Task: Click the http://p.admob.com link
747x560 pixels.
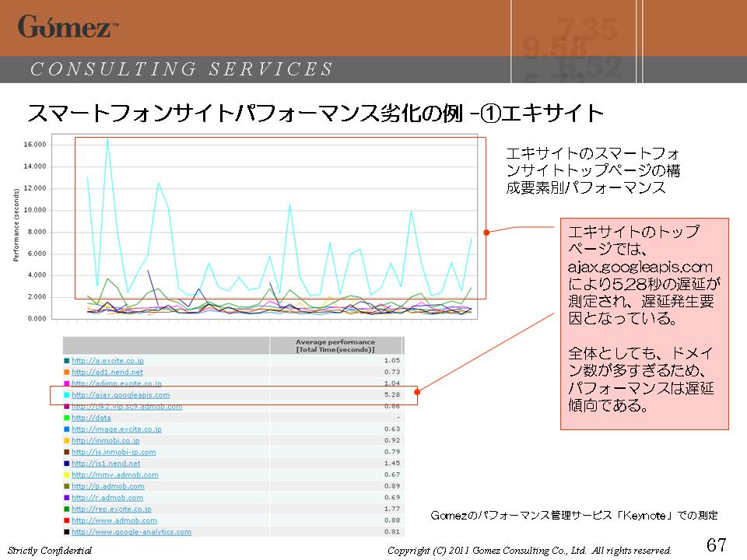Action: coord(107,487)
